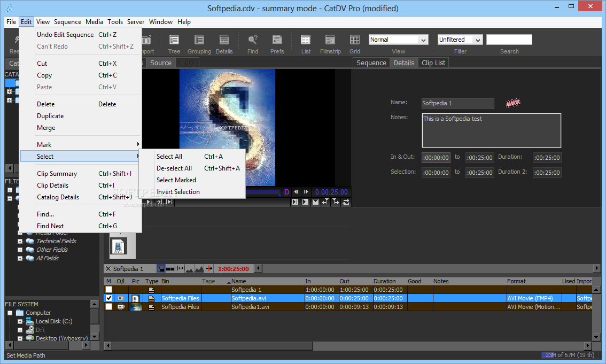
Task: Click the film clip icon beside Name
Action: (x=513, y=103)
